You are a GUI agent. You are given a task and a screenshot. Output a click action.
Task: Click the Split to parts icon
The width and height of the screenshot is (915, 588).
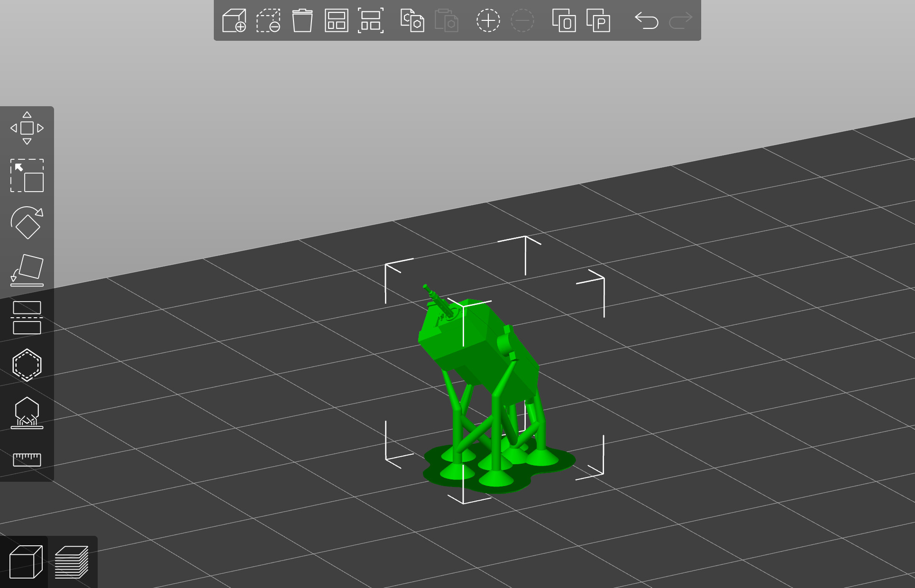pyautogui.click(x=598, y=20)
